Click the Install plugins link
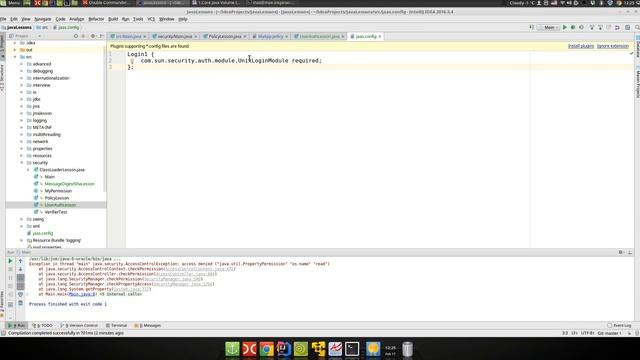 click(x=581, y=46)
